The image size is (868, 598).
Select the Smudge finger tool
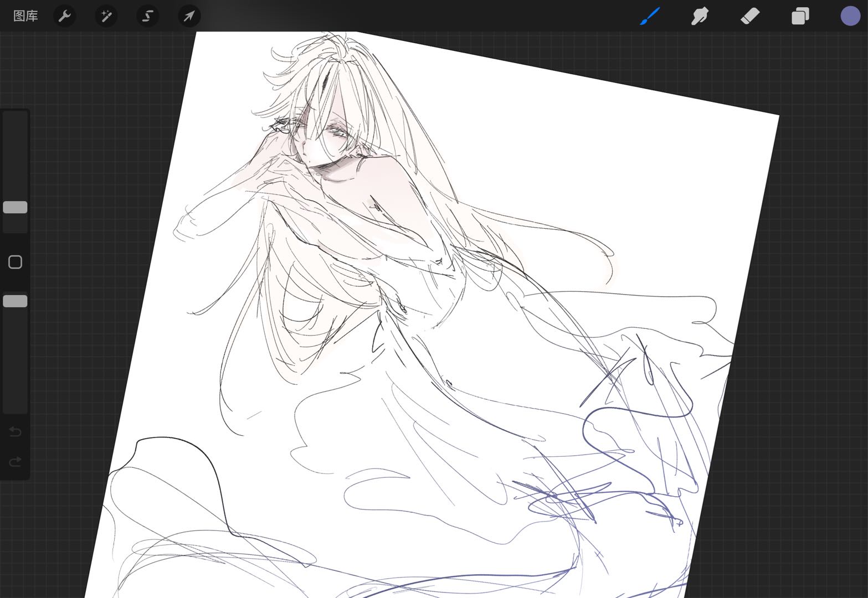(700, 16)
